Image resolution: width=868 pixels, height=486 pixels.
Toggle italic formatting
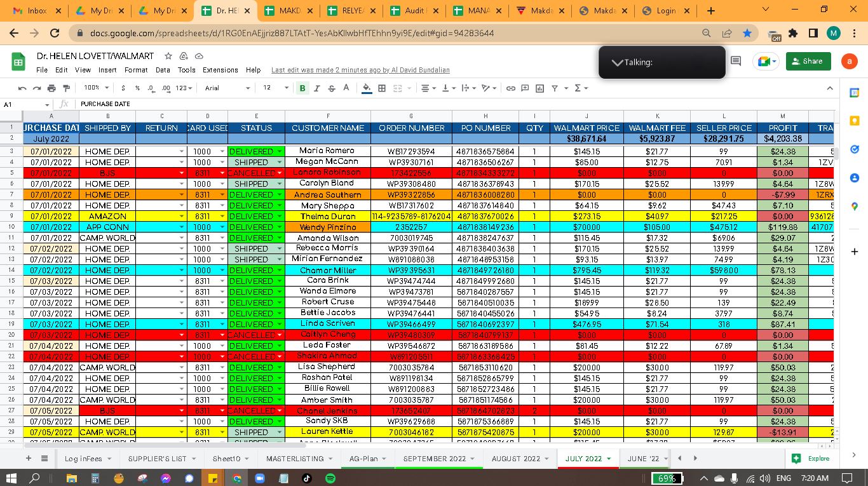click(317, 88)
